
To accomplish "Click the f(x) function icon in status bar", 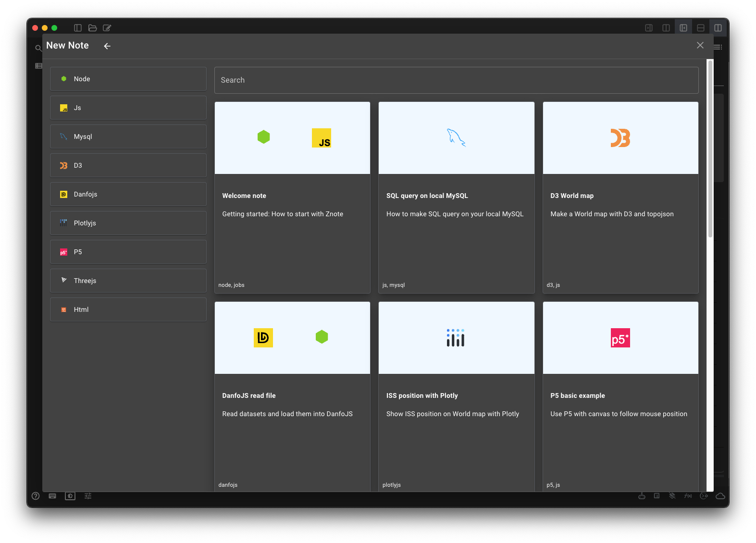I will (688, 496).
